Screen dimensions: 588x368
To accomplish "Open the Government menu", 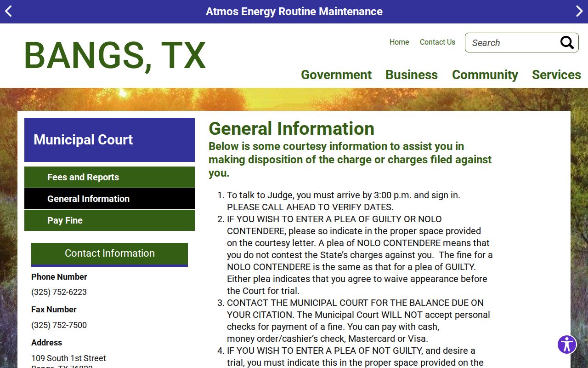I will tap(336, 75).
